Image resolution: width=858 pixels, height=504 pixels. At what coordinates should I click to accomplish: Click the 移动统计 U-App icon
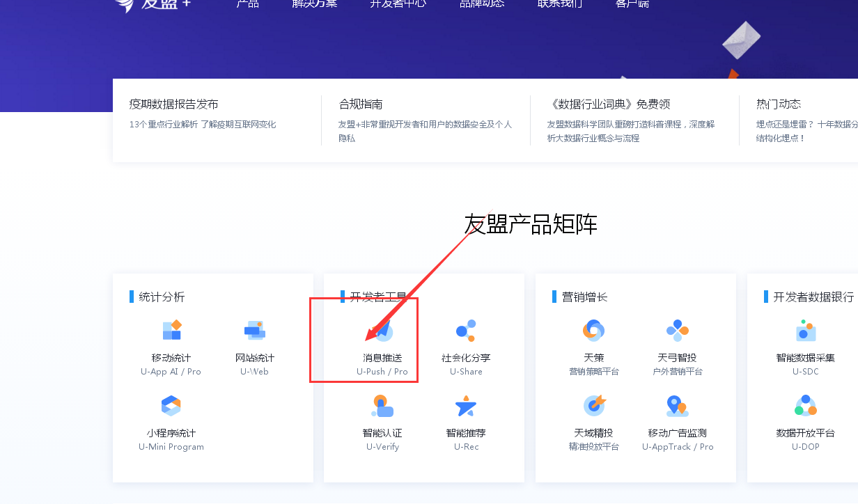pos(171,331)
